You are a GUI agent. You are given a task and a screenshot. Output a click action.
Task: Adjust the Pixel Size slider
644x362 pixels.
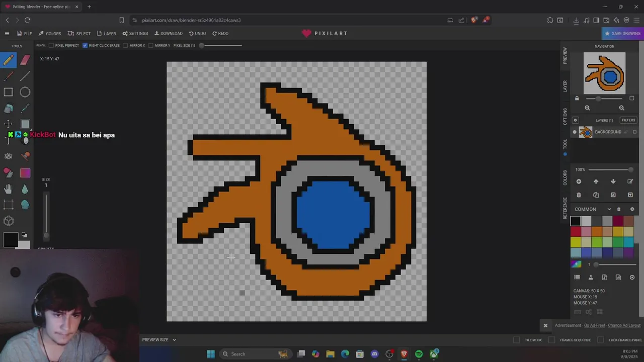(220, 45)
